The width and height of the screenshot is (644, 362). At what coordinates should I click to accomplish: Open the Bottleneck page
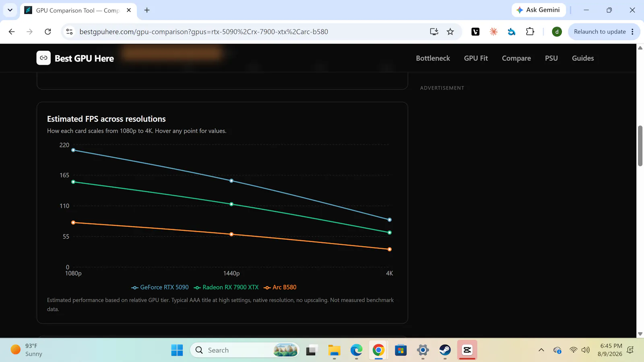coord(433,58)
